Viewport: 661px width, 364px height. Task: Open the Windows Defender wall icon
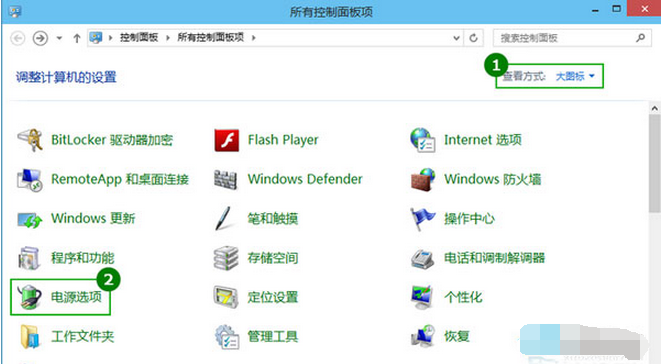pos(226,180)
